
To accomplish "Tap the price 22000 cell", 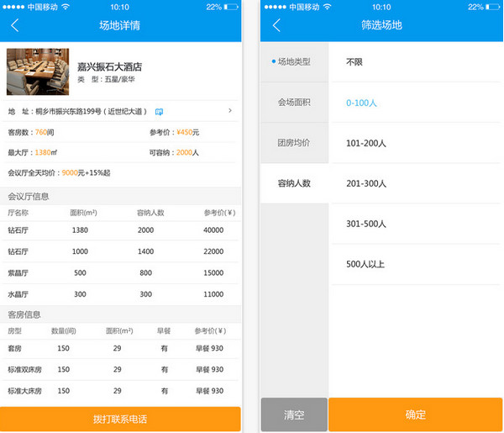I will 213,251.
